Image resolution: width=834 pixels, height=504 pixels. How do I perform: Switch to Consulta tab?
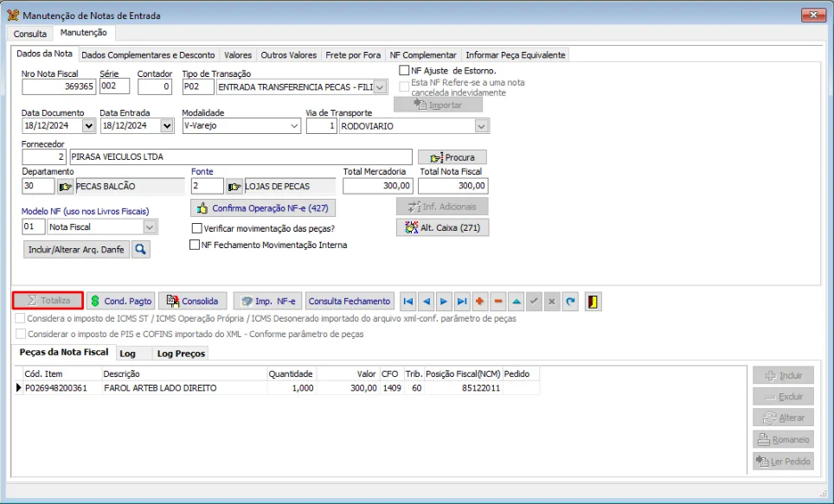pos(29,34)
